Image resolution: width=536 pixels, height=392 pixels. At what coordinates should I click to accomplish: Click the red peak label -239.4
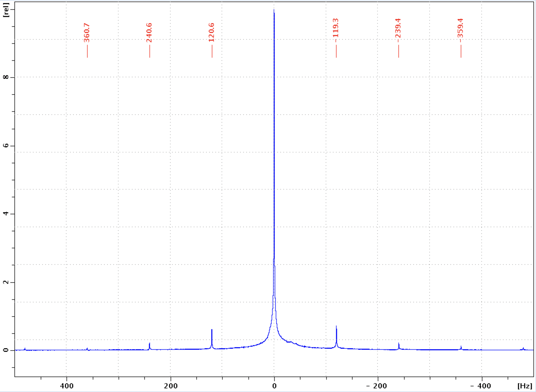pyautogui.click(x=398, y=30)
